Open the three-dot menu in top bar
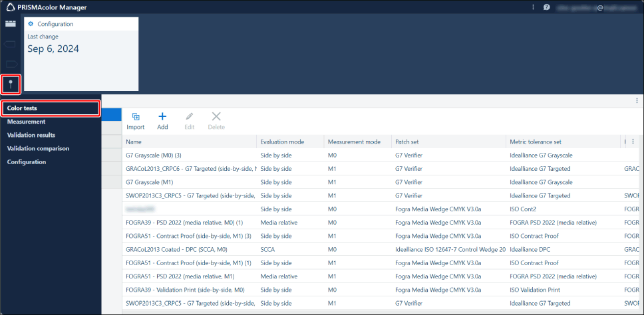 coord(533,7)
